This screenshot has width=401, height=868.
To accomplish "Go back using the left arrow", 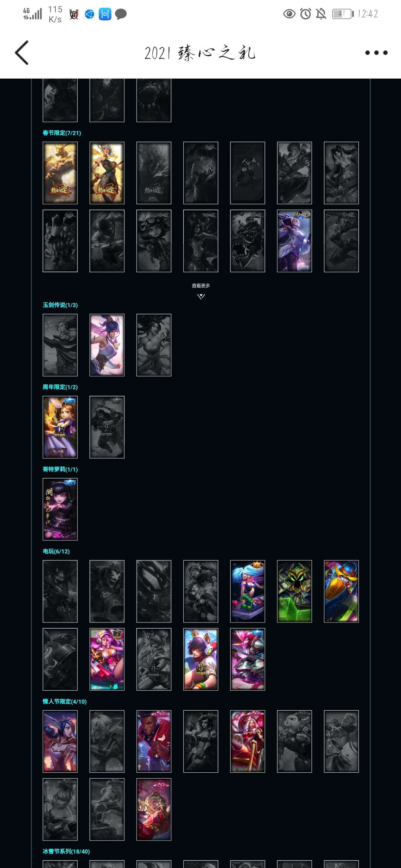I will coord(22,53).
